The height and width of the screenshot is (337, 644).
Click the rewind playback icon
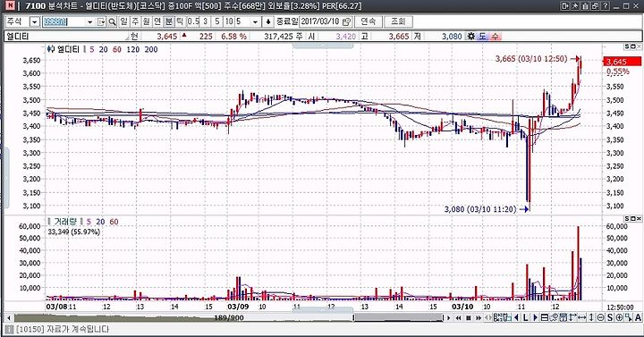pos(458,317)
